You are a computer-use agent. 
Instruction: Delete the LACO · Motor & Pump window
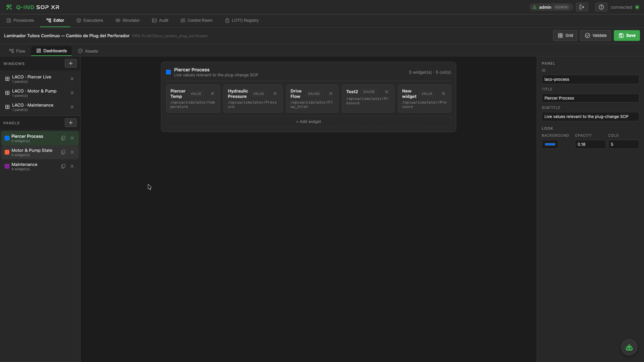pos(72,93)
